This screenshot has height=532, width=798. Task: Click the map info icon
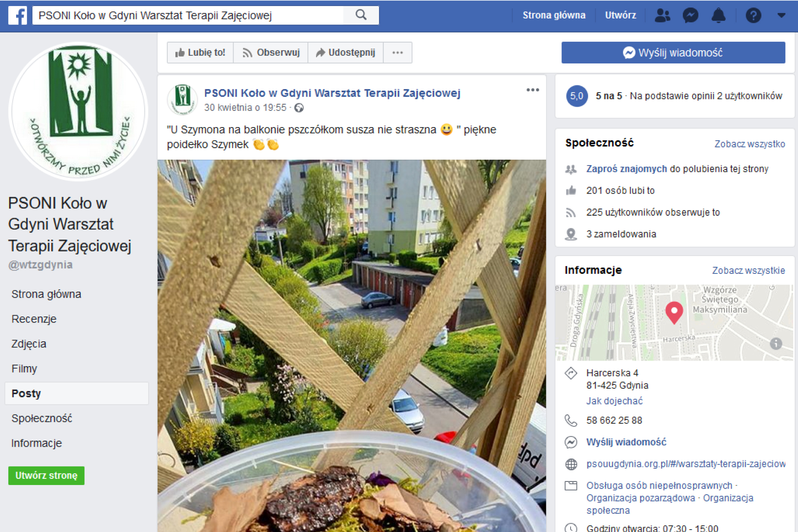coord(775,343)
